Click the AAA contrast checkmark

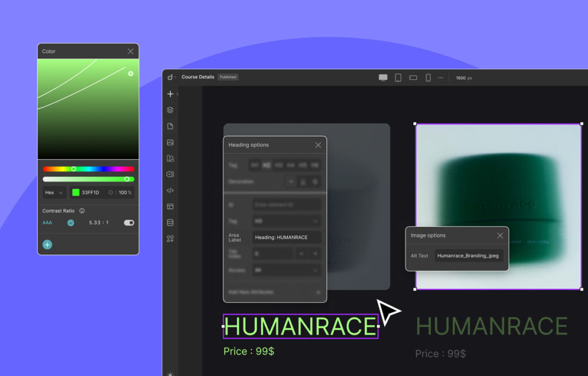point(71,223)
